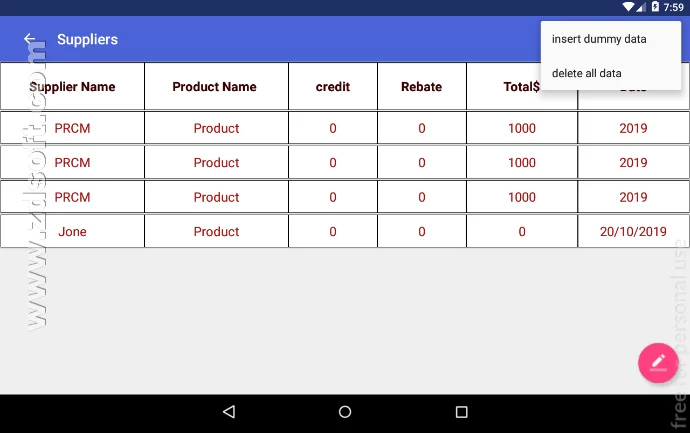Screen dimensions: 690x433
Task: Tap the 1000 total in third PRCM row
Action: pos(521,197)
